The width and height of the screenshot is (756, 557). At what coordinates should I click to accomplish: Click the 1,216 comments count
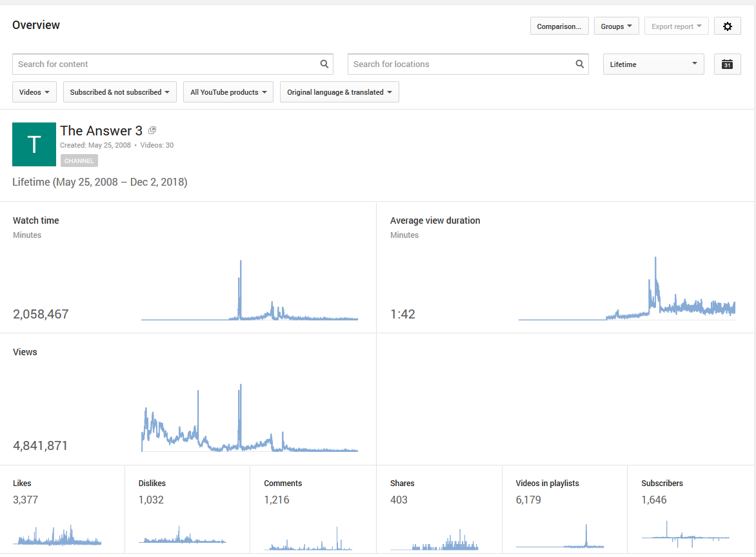(277, 500)
